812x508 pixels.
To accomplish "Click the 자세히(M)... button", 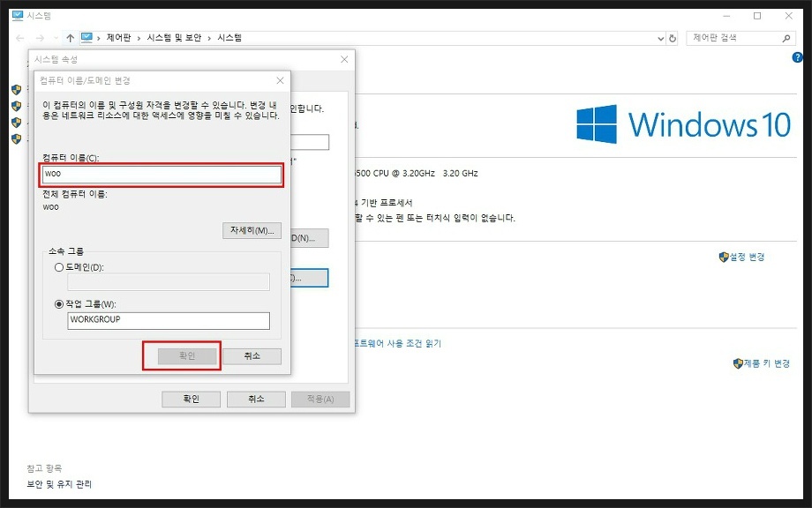I will tap(252, 231).
